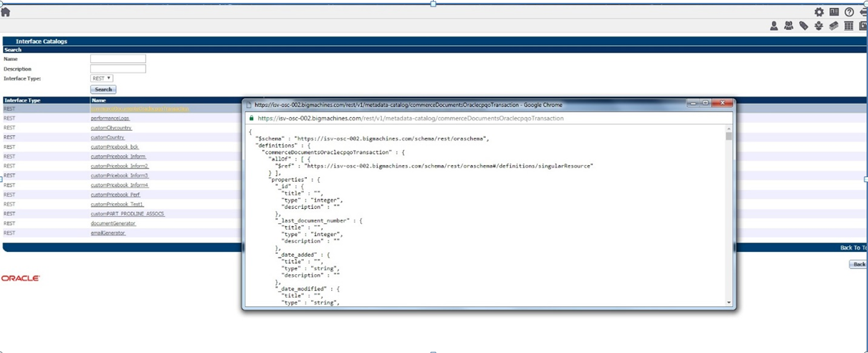The width and height of the screenshot is (868, 353).
Task: Open the customPART_PRODLINE_ASSOCS link
Action: click(x=128, y=214)
